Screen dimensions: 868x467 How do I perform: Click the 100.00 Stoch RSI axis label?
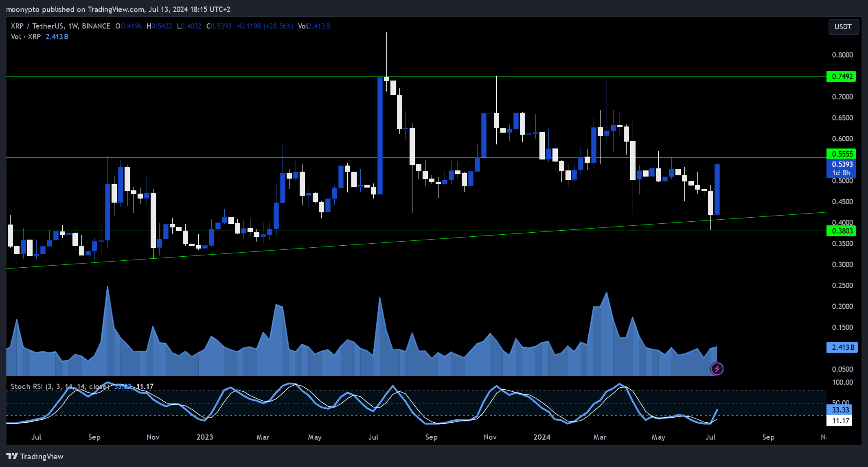842,382
